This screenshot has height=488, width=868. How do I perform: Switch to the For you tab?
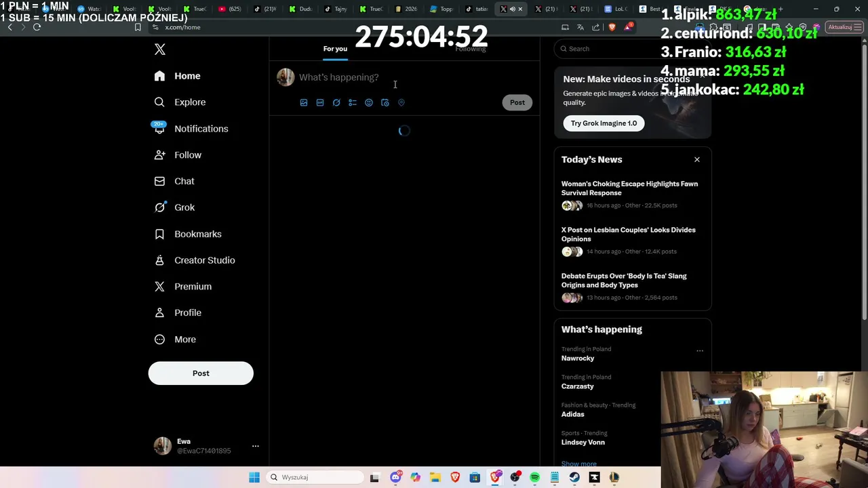pyautogui.click(x=335, y=49)
